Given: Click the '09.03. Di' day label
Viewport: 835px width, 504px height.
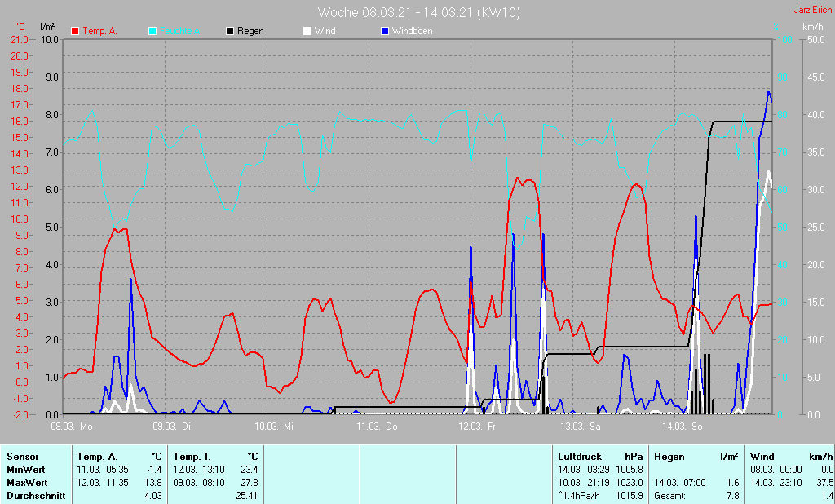Looking at the screenshot, I should coord(171,427).
